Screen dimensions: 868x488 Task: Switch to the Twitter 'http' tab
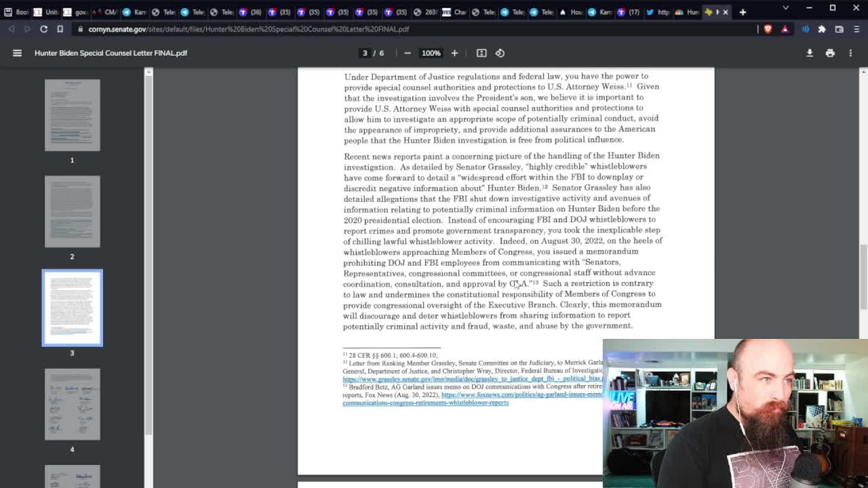pos(658,12)
